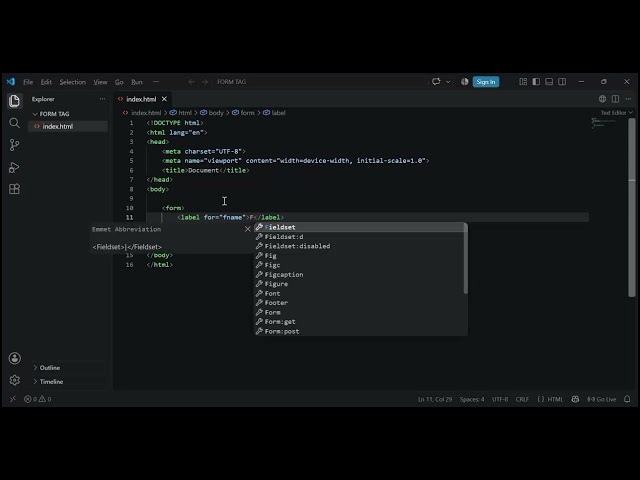Viewport: 640px width, 480px height.
Task: Open the Selection menu
Action: click(73, 82)
